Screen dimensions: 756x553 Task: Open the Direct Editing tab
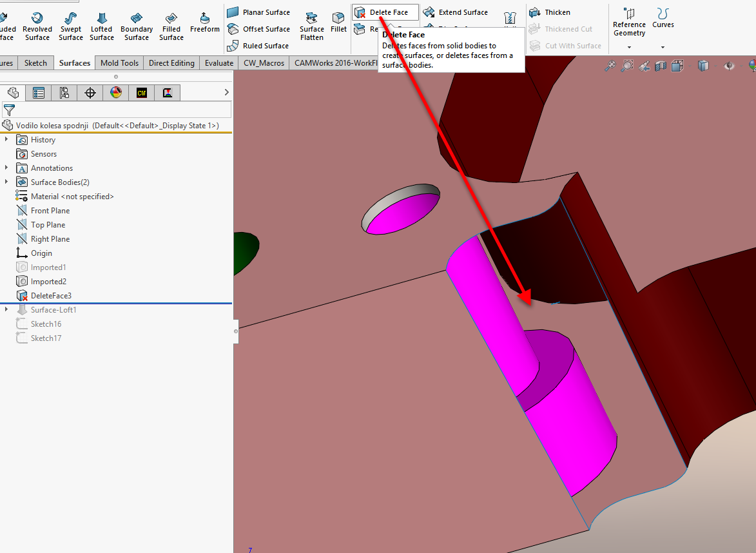(x=171, y=63)
